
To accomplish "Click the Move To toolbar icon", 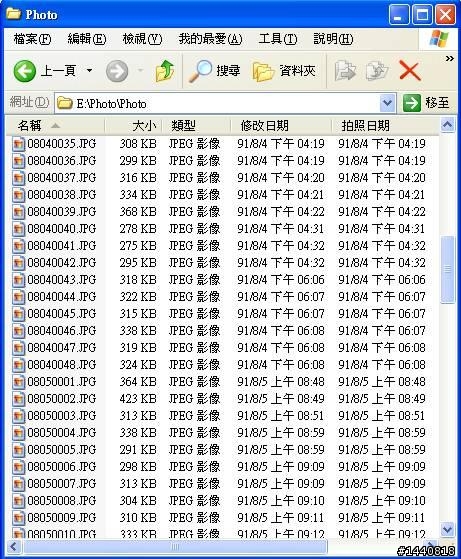I will click(x=345, y=71).
